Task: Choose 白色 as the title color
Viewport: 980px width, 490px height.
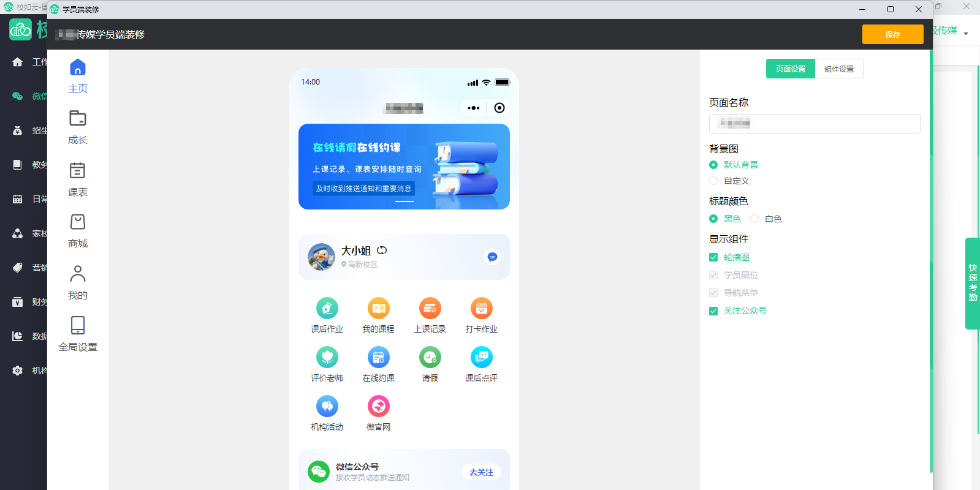Action: [x=754, y=219]
